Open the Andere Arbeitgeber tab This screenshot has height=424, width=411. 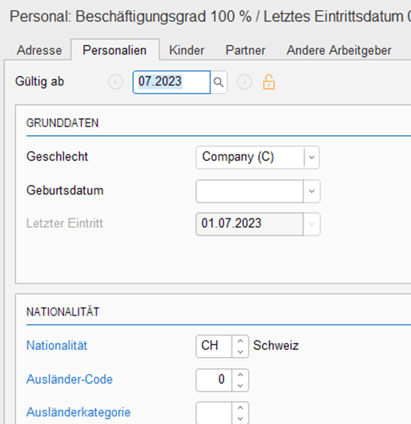(339, 50)
